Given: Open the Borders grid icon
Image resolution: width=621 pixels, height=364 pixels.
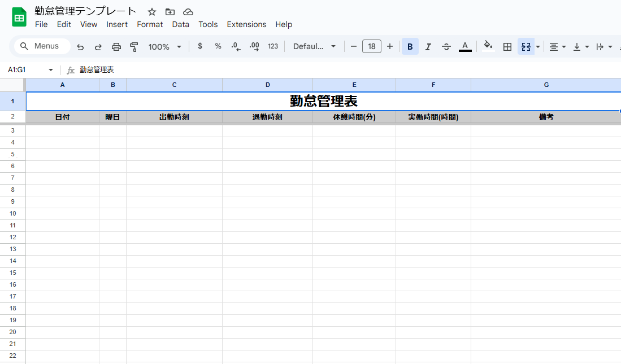Looking at the screenshot, I should click(507, 47).
